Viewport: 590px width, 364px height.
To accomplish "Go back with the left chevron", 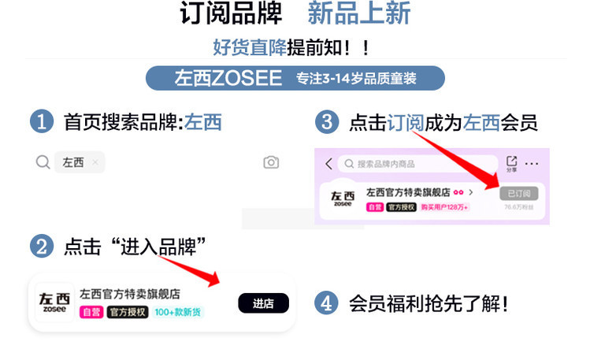I will pyautogui.click(x=328, y=164).
